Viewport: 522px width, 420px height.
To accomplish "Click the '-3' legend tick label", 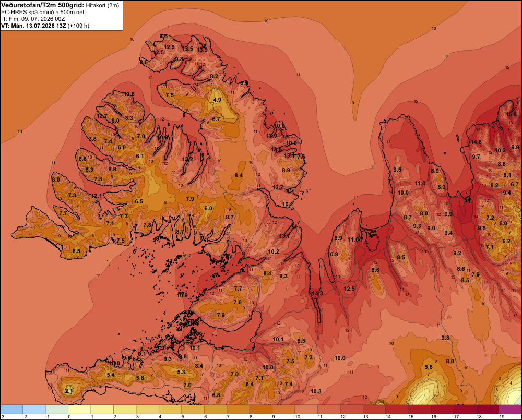I will tap(3, 417).
